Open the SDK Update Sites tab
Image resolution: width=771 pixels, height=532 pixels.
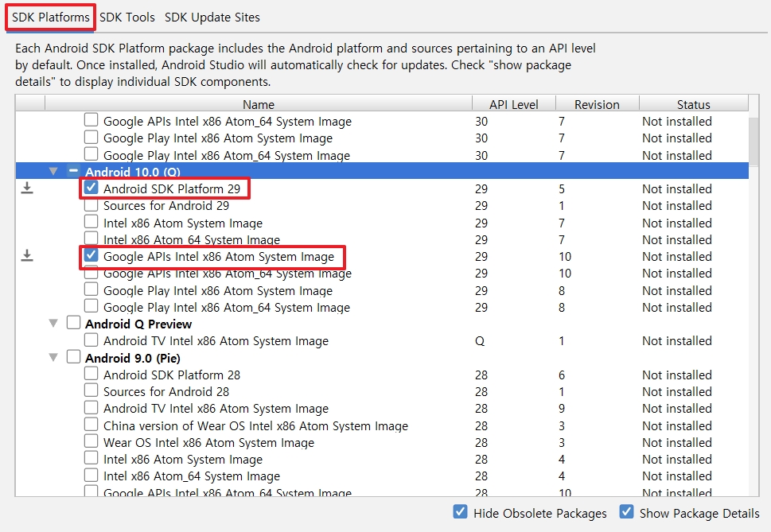(212, 17)
